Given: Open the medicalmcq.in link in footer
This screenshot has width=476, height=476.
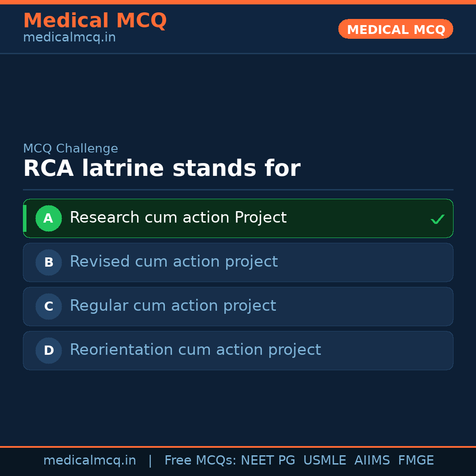Looking at the screenshot, I should (x=89, y=461).
